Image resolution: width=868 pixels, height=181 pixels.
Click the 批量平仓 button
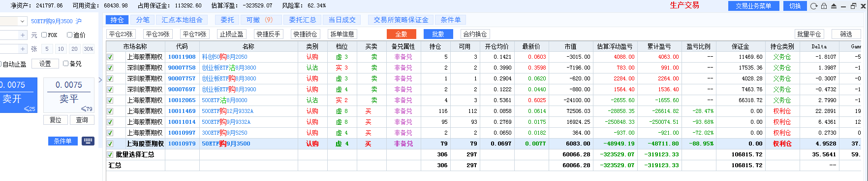[809, 34]
